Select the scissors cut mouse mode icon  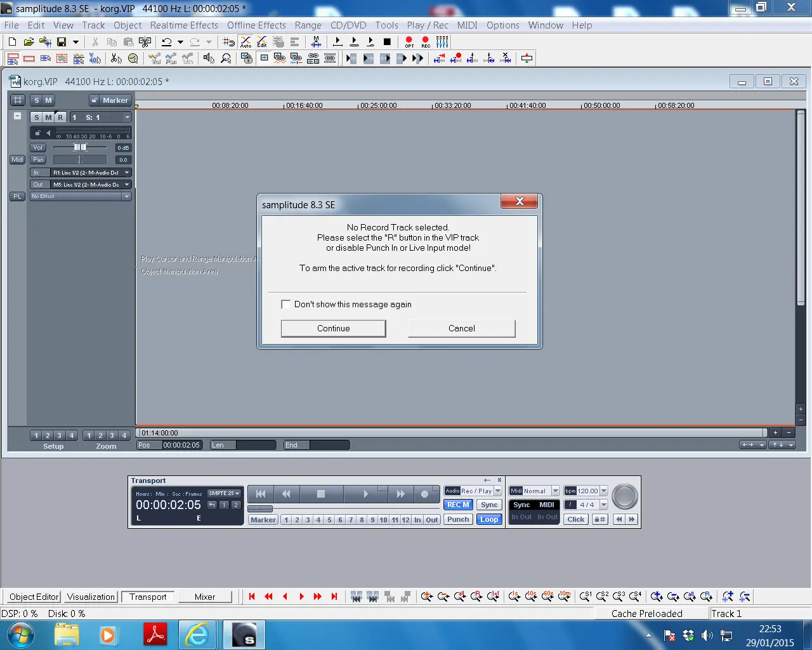tap(116, 58)
